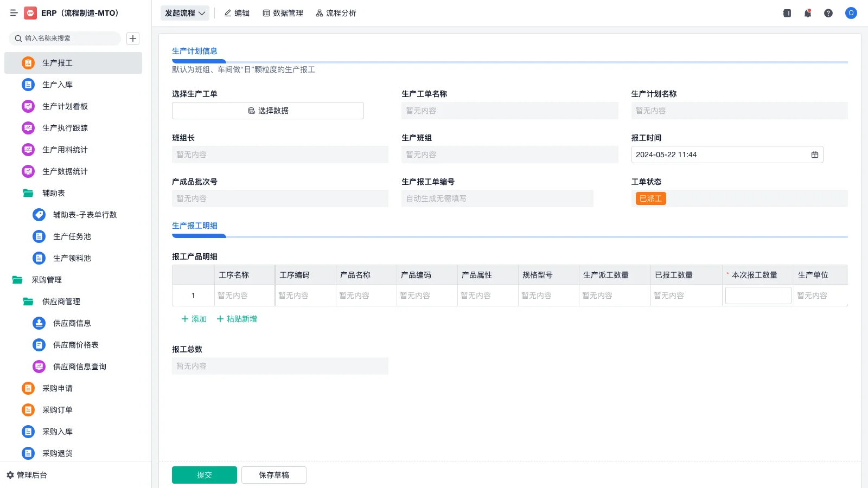Click the 生产计划名称 field
The height and width of the screenshot is (488, 868).
click(739, 111)
